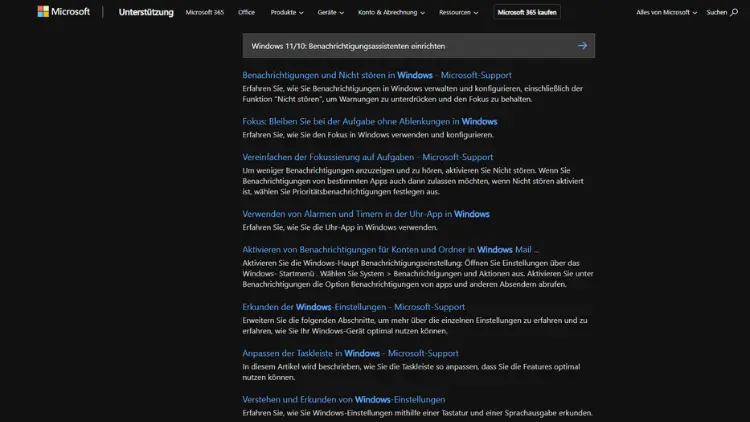Click the Microsoft 365 kaufen button
This screenshot has width=750, height=422.
pyautogui.click(x=527, y=12)
